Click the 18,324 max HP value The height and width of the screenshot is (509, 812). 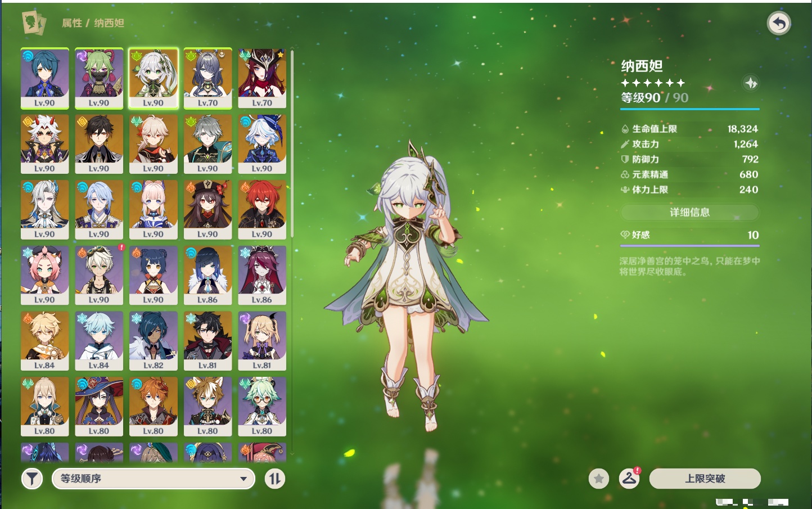click(743, 129)
